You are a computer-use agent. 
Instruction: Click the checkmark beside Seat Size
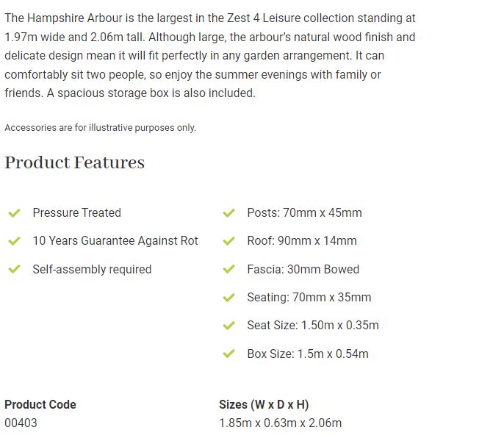coord(228,326)
